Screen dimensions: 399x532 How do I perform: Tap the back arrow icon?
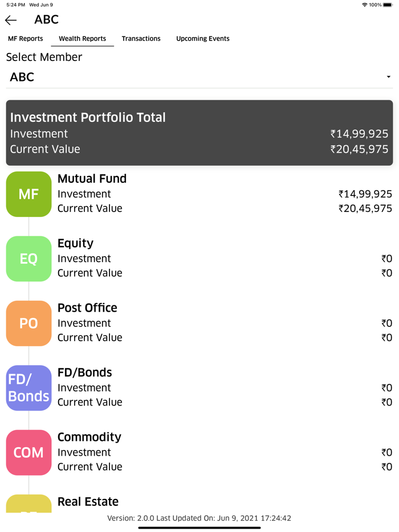point(11,20)
